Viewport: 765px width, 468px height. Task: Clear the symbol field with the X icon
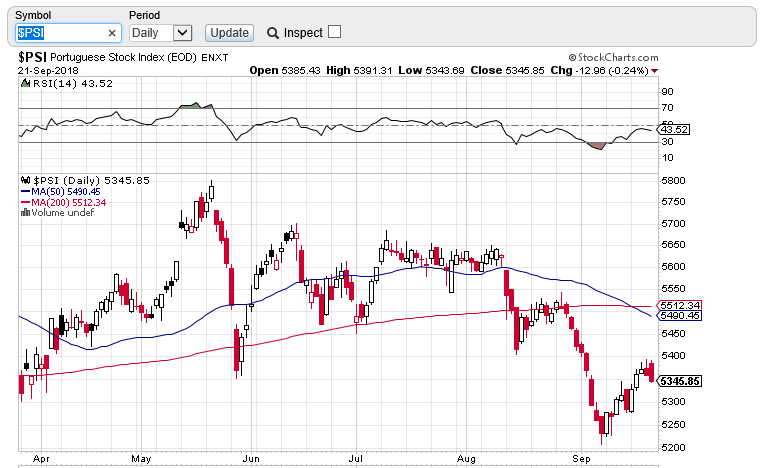coord(112,33)
